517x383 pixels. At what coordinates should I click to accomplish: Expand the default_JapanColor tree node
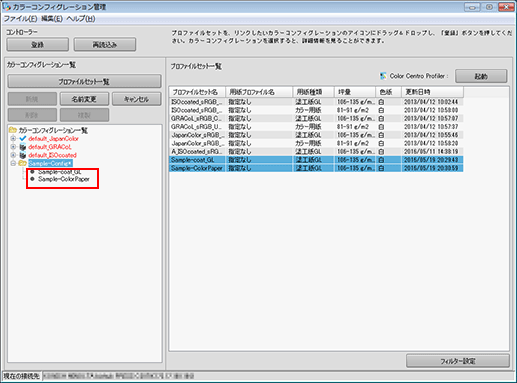point(13,138)
